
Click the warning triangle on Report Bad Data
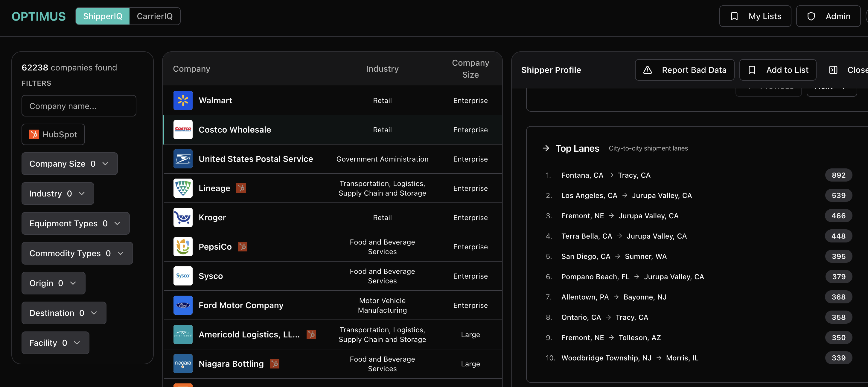point(648,70)
